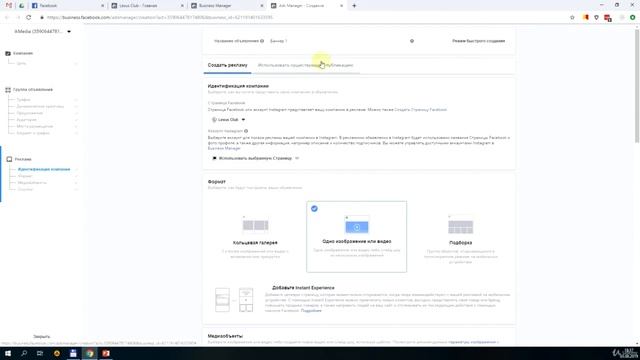Open the shield extension icon

click(x=596, y=18)
